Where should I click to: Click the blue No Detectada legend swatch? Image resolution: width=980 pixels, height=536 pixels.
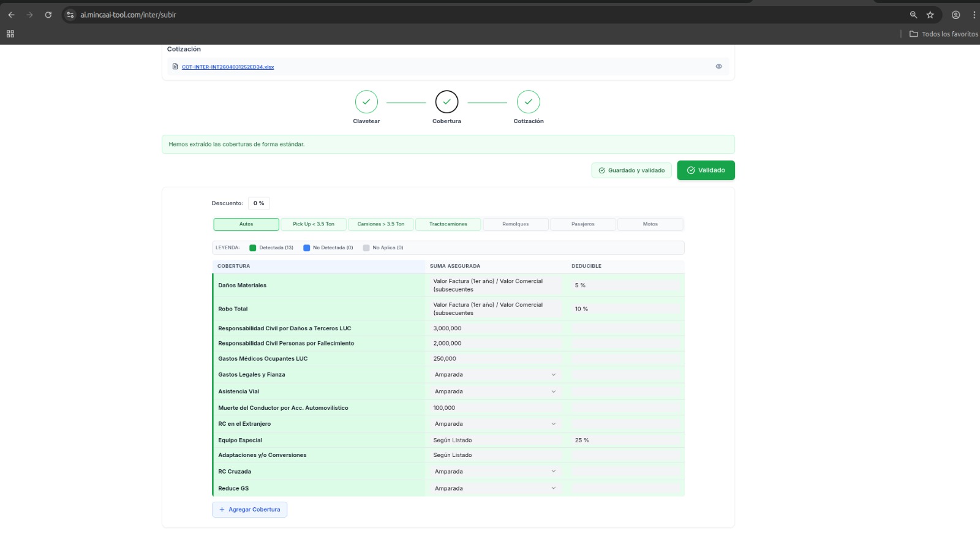(x=307, y=248)
